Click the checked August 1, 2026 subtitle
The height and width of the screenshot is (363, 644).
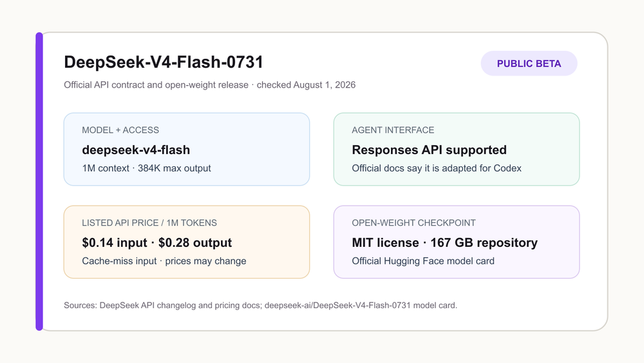pos(306,84)
